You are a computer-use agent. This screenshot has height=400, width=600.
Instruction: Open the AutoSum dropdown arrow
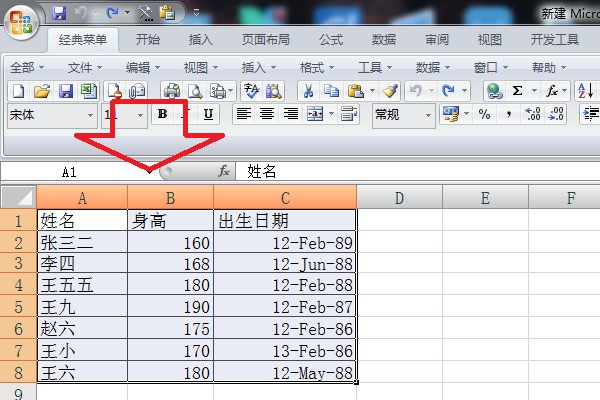534,91
